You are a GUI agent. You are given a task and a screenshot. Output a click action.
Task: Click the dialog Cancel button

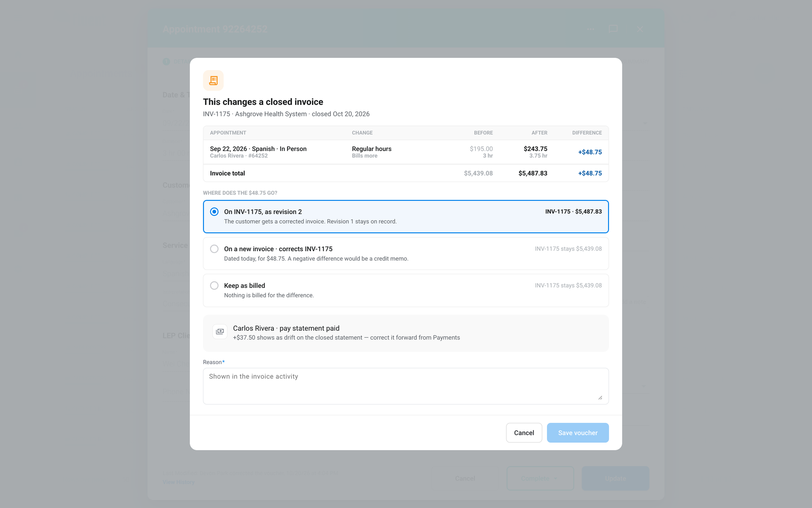tap(524, 433)
